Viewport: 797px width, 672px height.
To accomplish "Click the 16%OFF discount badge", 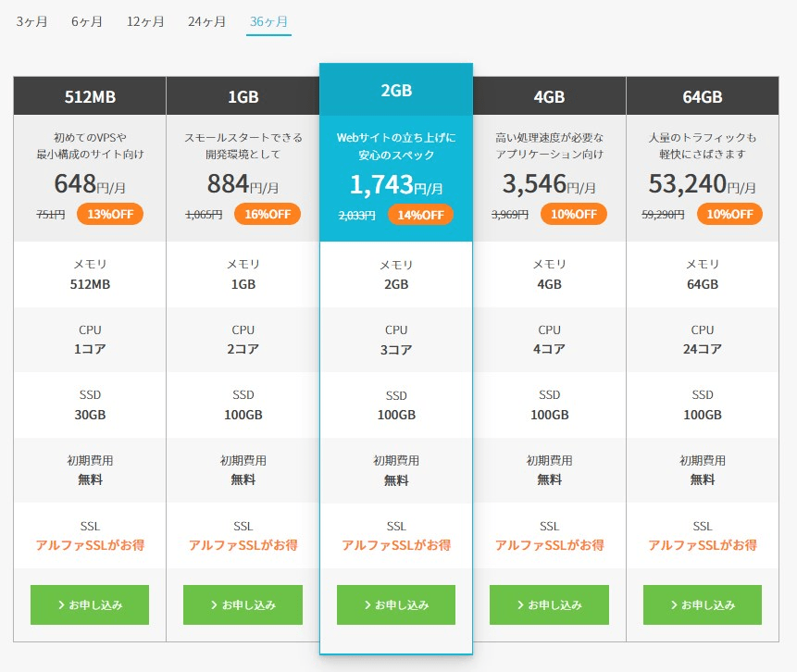I will pos(268,214).
